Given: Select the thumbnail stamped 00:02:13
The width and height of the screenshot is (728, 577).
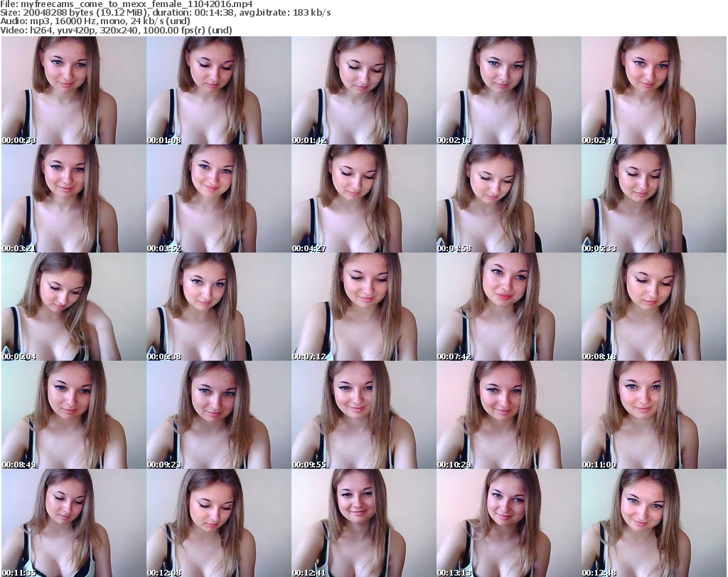Looking at the screenshot, I should (508, 90).
